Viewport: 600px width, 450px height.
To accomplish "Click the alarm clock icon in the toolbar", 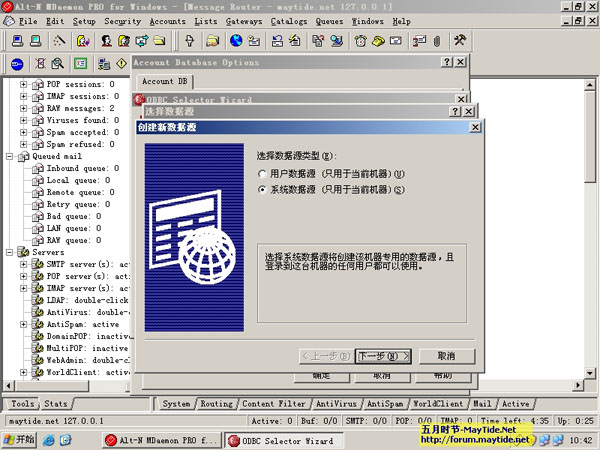I will pos(360,41).
